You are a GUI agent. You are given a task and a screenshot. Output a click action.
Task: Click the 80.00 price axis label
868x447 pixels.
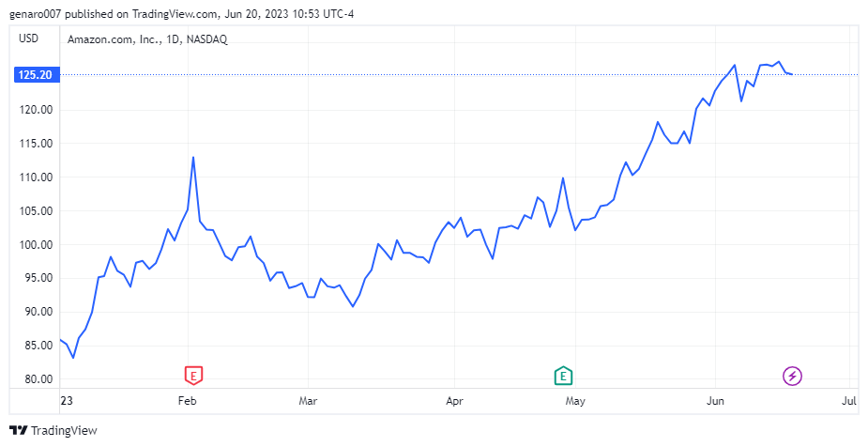[x=40, y=379]
